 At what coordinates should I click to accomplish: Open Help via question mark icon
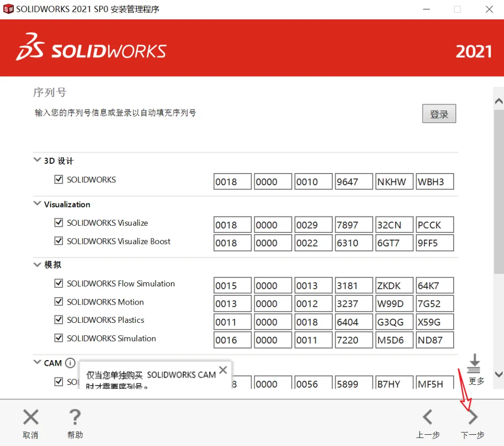point(75,417)
